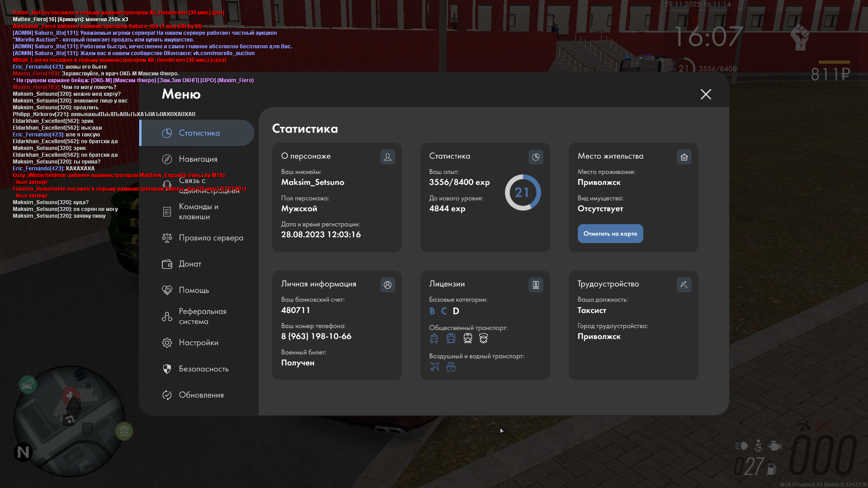The image size is (868, 488).
Task: Click the first public transport bus icon
Action: pos(434,338)
